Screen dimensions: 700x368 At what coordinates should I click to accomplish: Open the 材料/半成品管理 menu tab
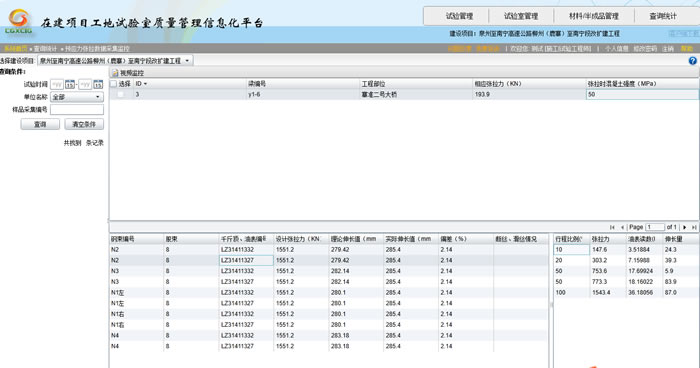coord(594,16)
